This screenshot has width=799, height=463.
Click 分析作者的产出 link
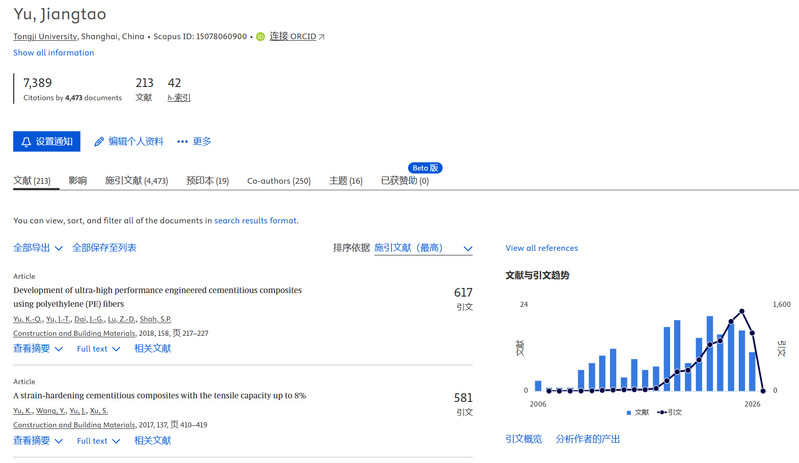588,439
